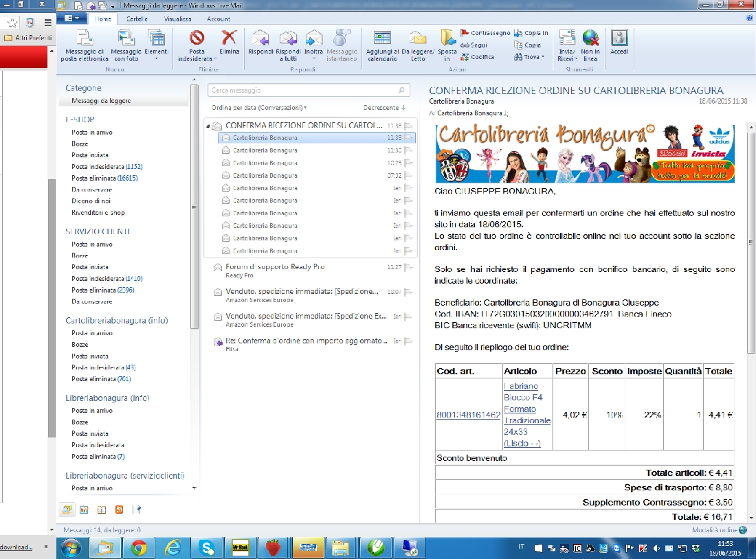Click Contrassegno flag in ribbon
The height and width of the screenshot is (559, 756).
485,33
